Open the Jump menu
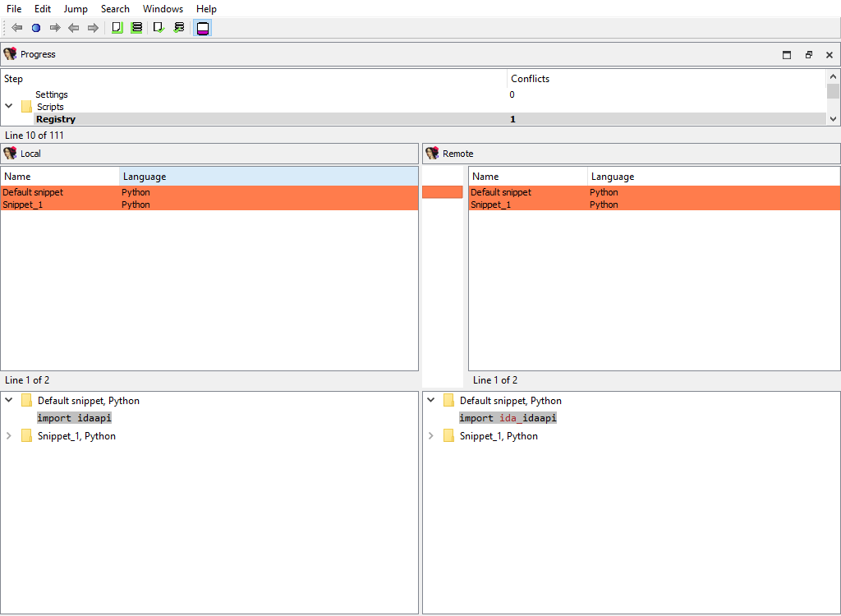The width and height of the screenshot is (841, 616). 76,9
